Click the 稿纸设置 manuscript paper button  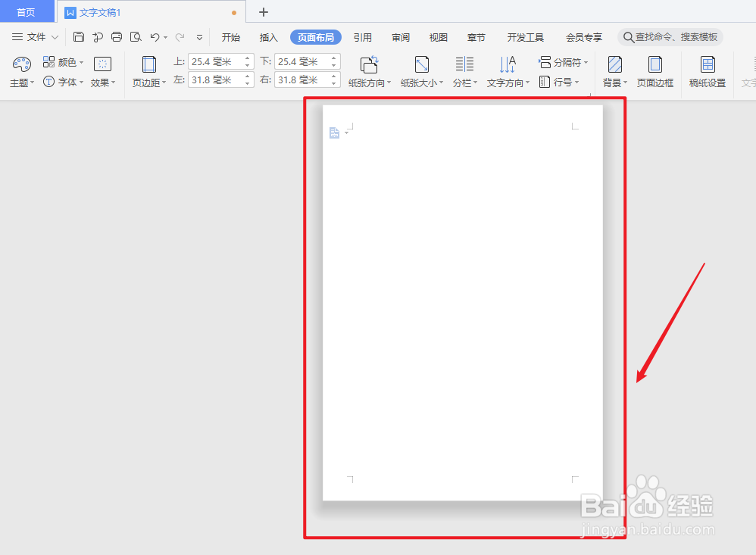pos(708,72)
